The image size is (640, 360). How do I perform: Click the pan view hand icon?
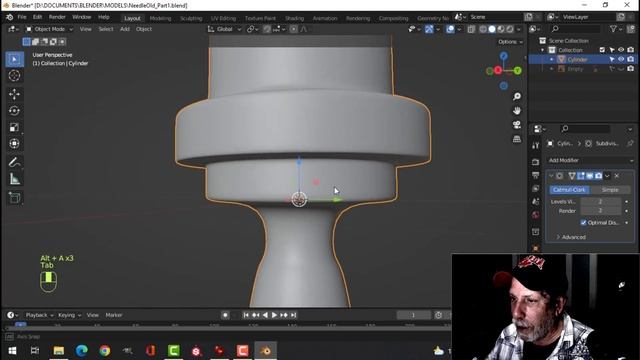(517, 111)
